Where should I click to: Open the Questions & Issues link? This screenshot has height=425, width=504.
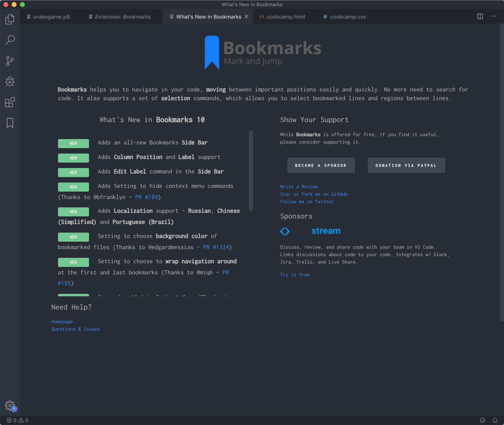click(x=75, y=329)
